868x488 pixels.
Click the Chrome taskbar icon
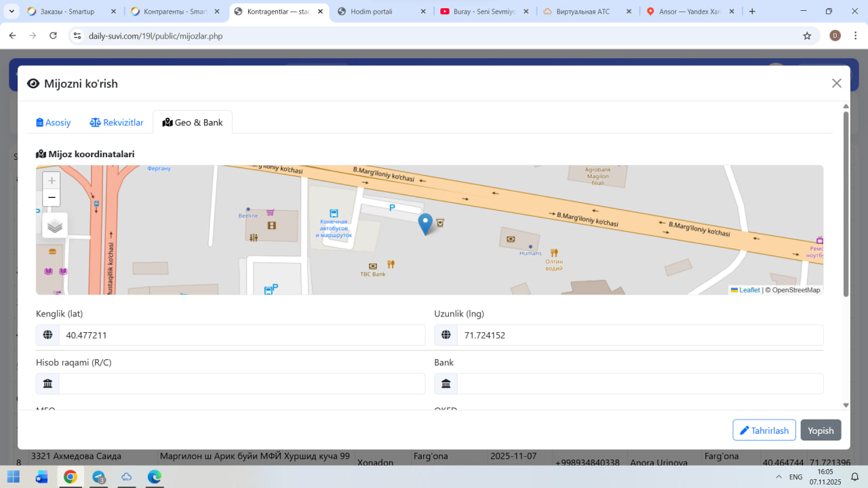point(71,477)
